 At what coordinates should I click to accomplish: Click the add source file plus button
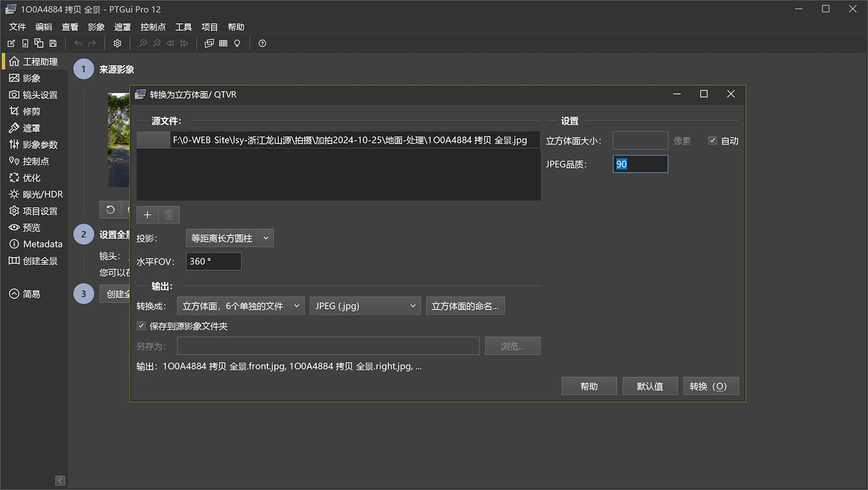(x=148, y=215)
